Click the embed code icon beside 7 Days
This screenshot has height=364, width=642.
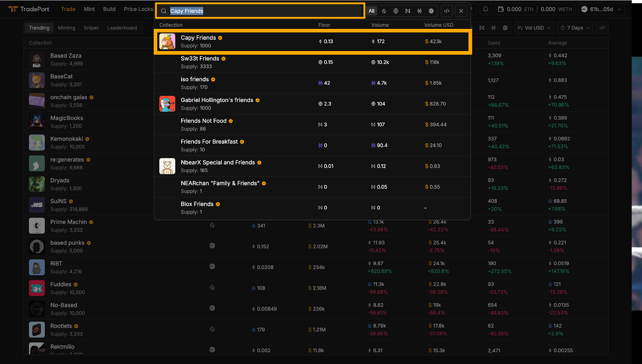click(602, 28)
